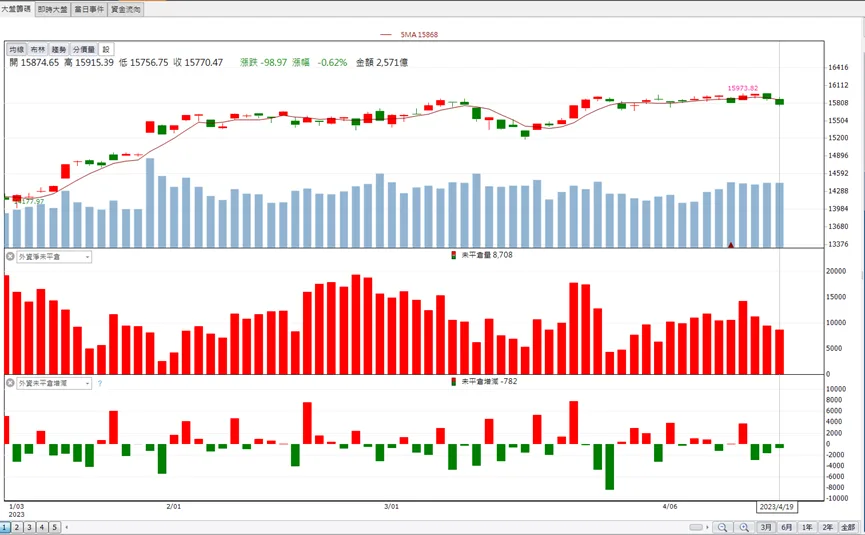
Task: Close the 外資淨未平倉 indicator panel
Action: click(10, 256)
